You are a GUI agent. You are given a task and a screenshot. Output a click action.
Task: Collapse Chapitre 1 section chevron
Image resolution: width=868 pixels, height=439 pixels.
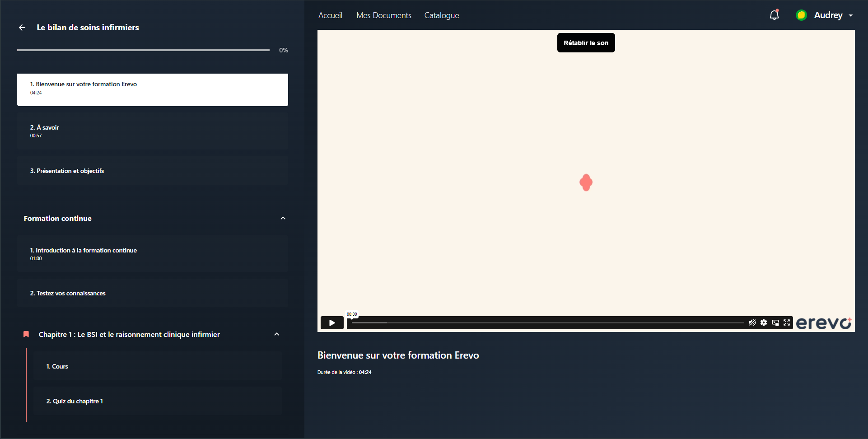277,334
